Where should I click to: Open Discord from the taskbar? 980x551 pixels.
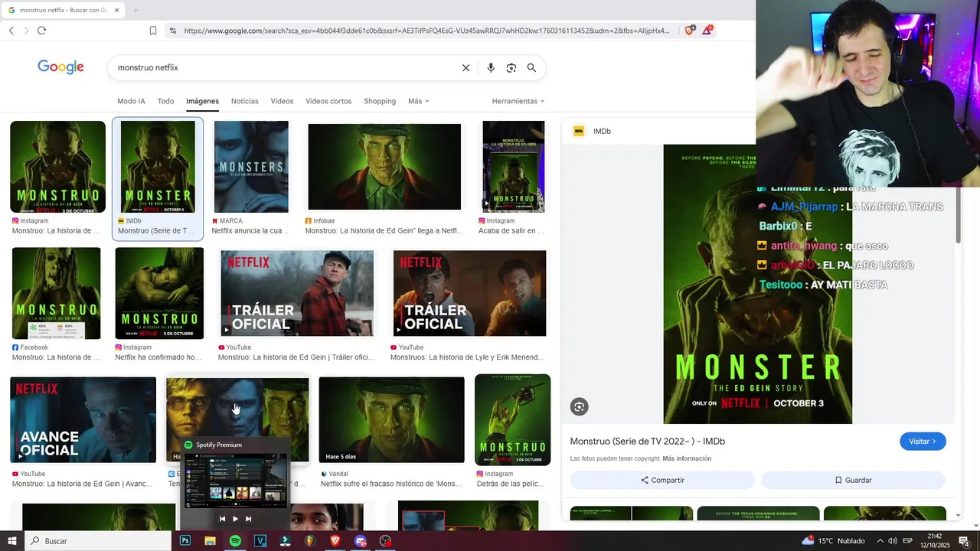click(x=361, y=541)
